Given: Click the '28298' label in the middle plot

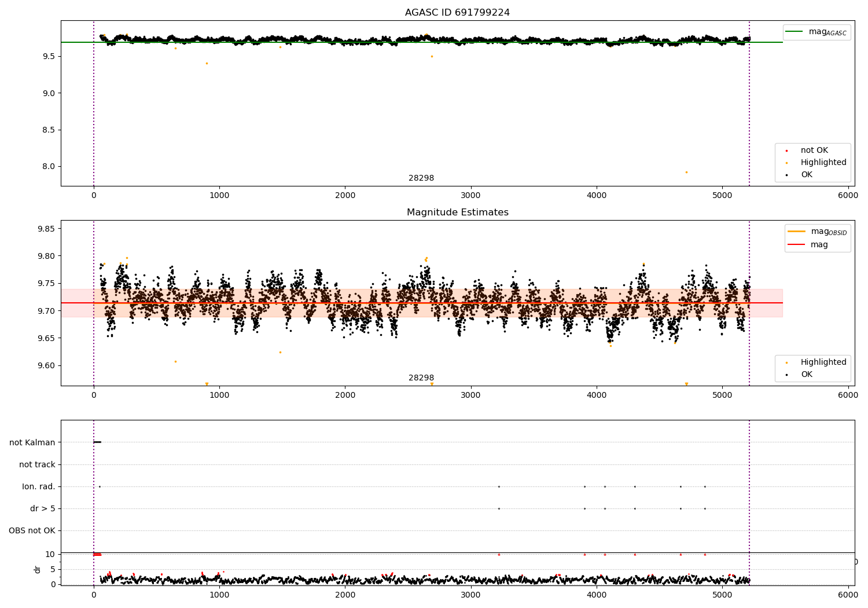Looking at the screenshot, I should tap(421, 378).
